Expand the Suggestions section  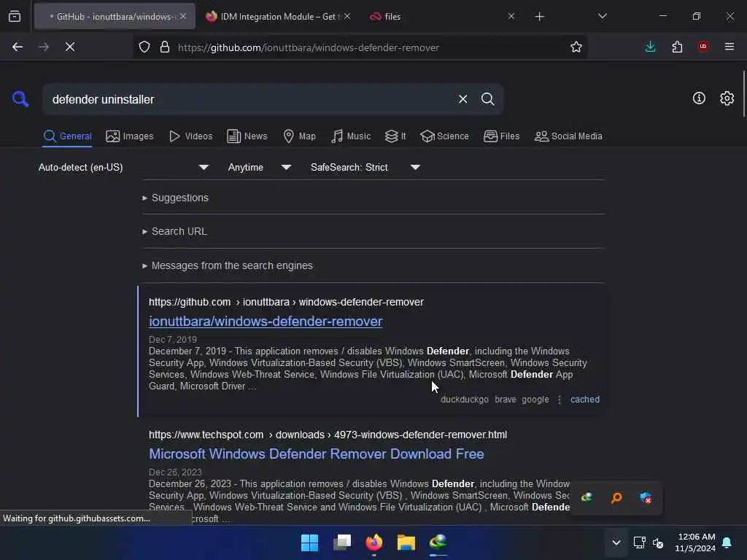[175, 198]
